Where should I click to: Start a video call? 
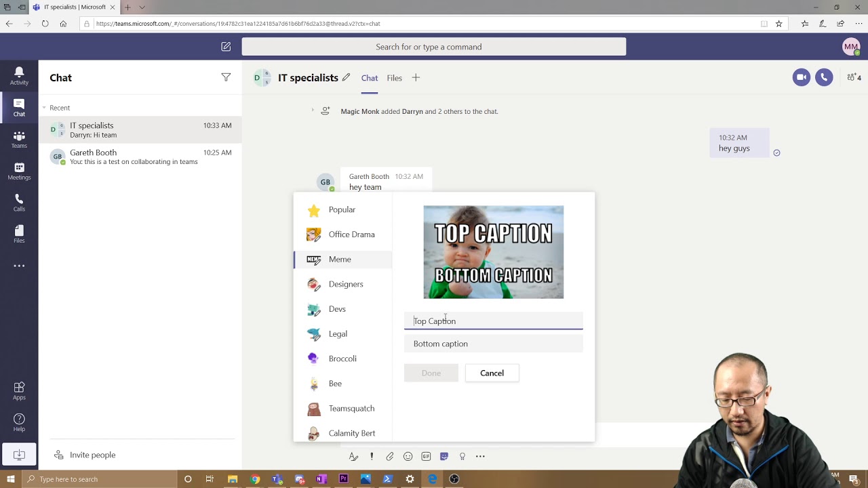(802, 77)
